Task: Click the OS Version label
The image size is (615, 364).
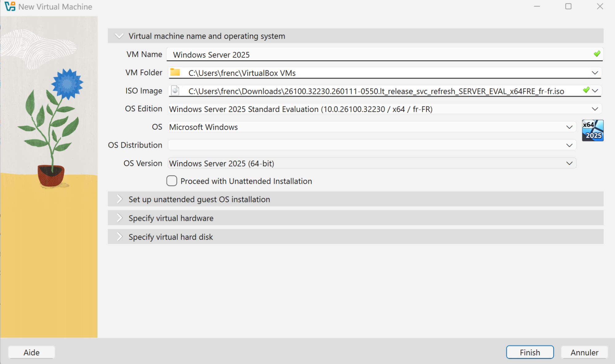Action: pyautogui.click(x=143, y=163)
